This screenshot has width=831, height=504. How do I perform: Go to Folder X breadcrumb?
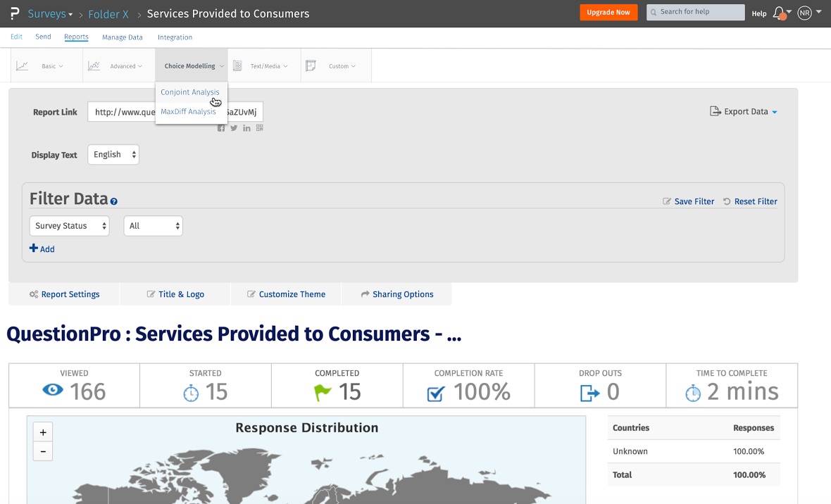(x=108, y=14)
